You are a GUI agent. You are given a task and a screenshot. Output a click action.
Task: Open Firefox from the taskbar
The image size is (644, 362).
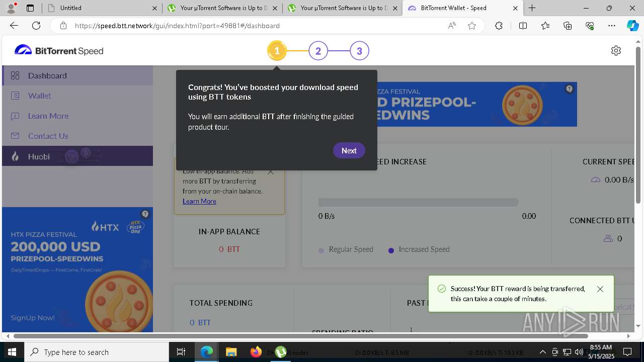256,352
